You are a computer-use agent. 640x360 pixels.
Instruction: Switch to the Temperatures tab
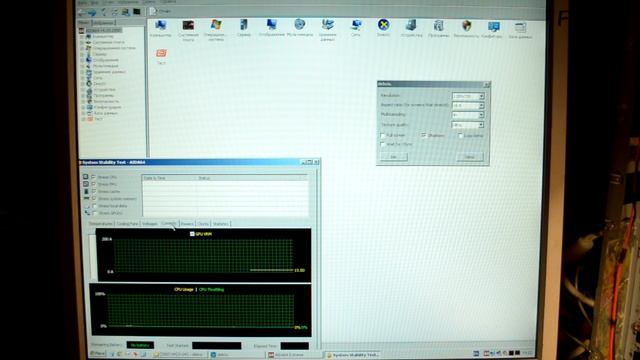point(101,224)
